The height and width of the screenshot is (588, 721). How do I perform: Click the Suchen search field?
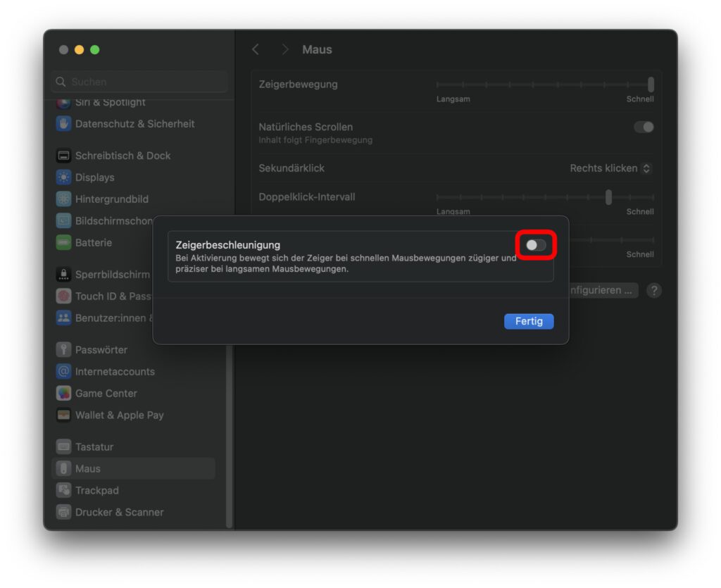(x=139, y=81)
